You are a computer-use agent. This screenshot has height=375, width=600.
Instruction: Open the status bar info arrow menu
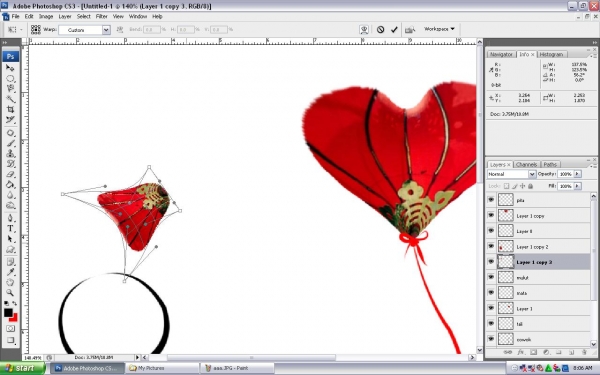[137, 357]
